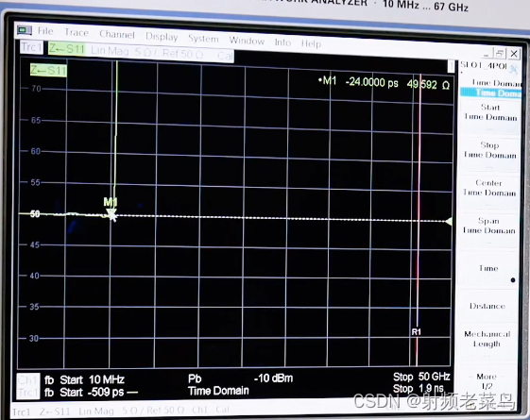Click the Center Time Domain softkey
The width and height of the screenshot is (530, 420).
489,193
